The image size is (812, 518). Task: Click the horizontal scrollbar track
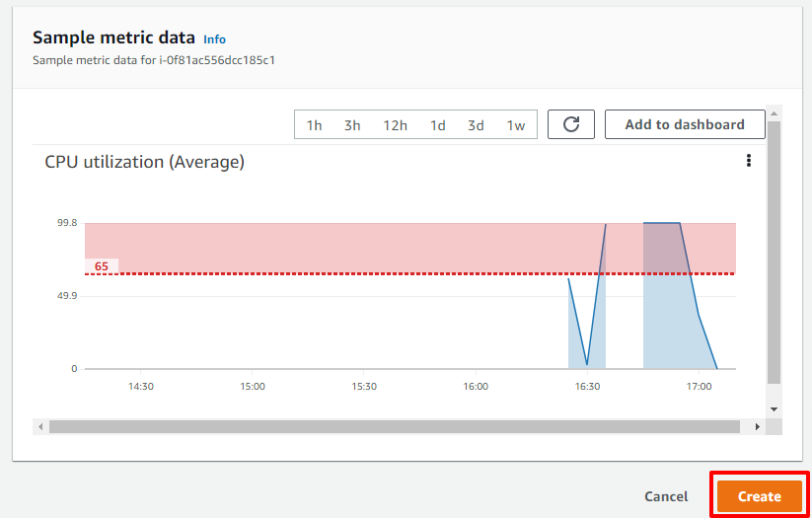click(x=394, y=427)
